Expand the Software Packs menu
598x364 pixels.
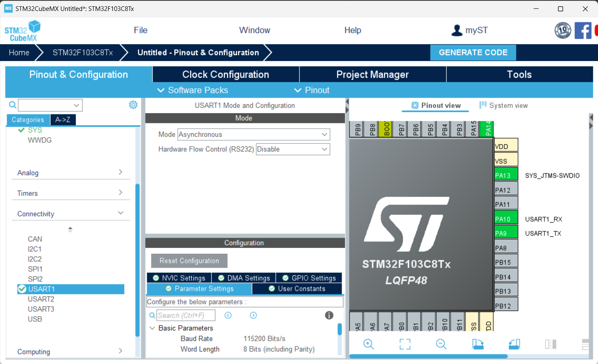192,90
